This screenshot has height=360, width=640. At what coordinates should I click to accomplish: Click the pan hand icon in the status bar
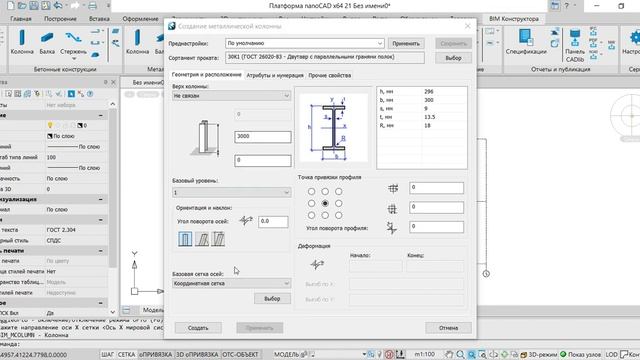(x=449, y=354)
